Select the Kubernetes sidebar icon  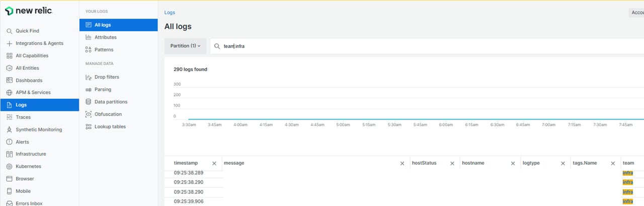(9, 166)
